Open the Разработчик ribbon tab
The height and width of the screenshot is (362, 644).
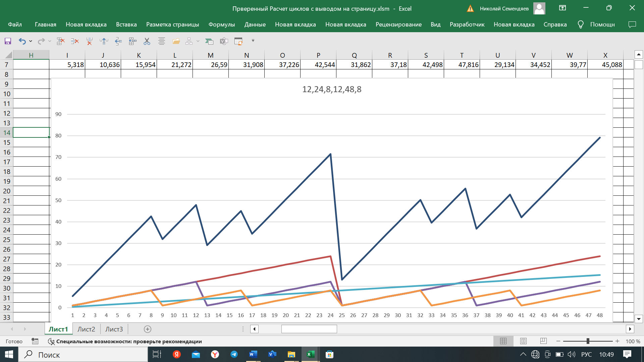467,24
